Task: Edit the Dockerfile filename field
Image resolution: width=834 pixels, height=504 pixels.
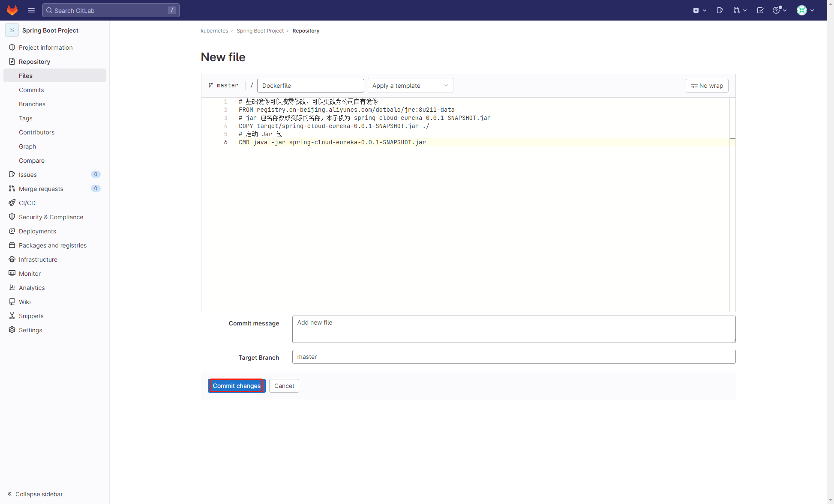Action: (x=311, y=86)
